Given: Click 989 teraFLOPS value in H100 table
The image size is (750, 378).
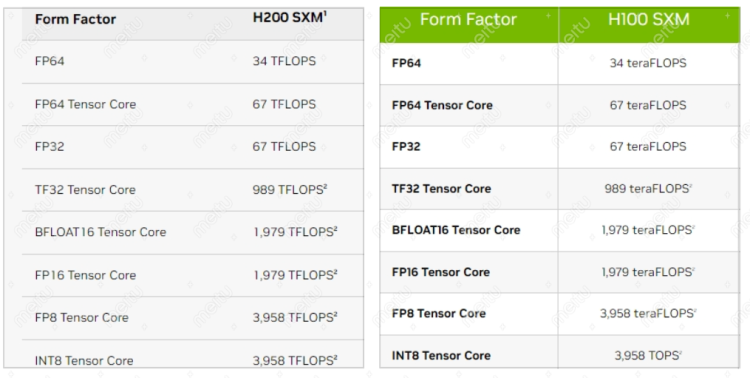Looking at the screenshot, I should tap(648, 189).
